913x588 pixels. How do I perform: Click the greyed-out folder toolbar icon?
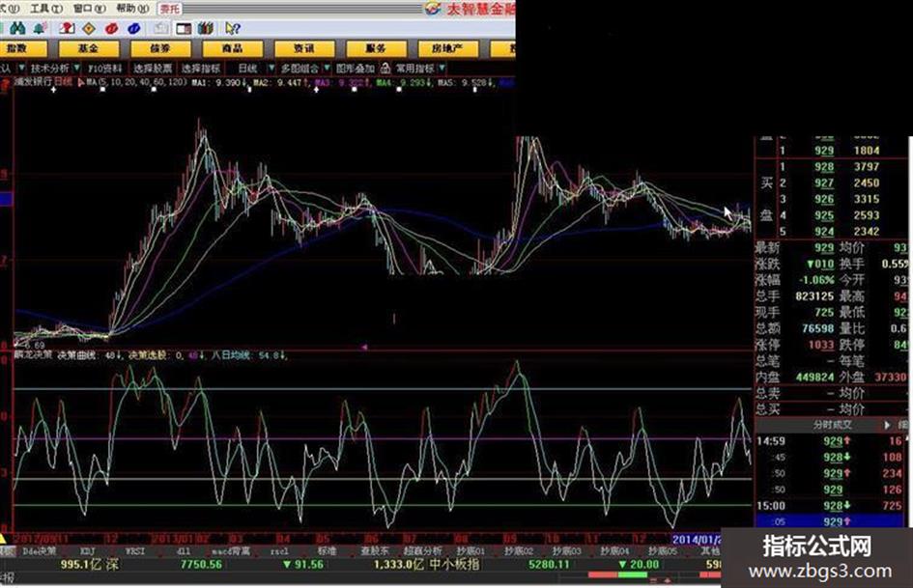[160, 29]
